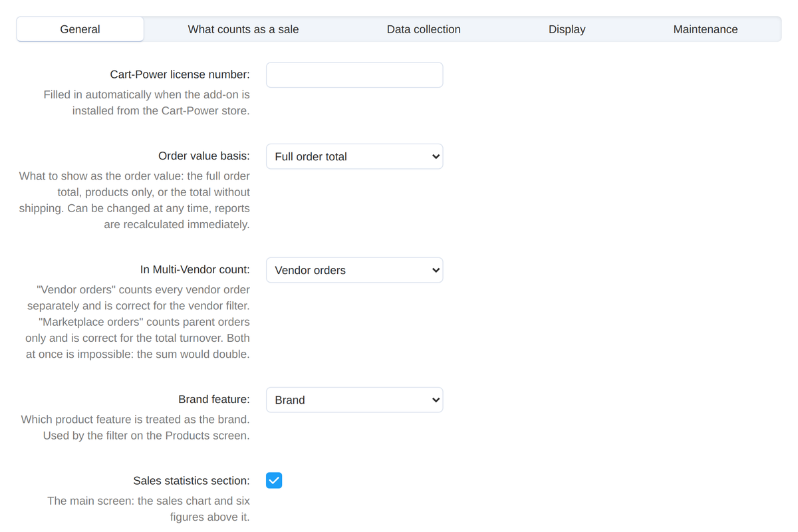Open the What counts as a sale tab
The image size is (798, 532).
pos(243,29)
